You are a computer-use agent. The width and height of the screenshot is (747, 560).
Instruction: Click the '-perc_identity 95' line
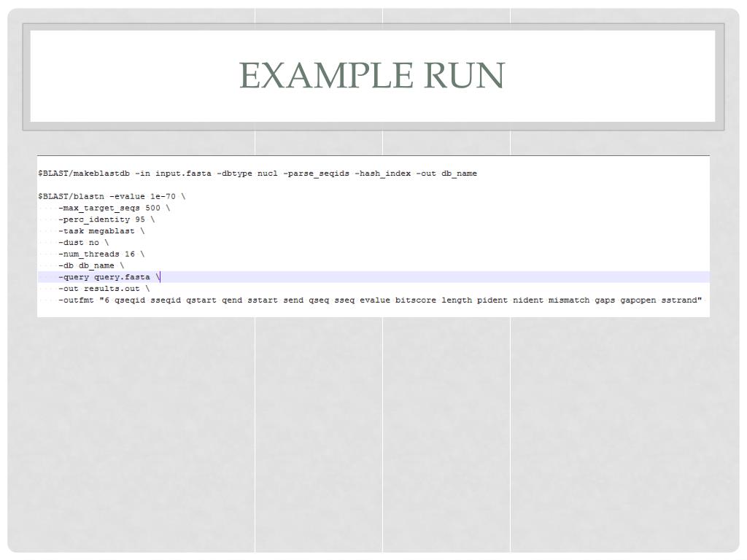click(x=107, y=219)
